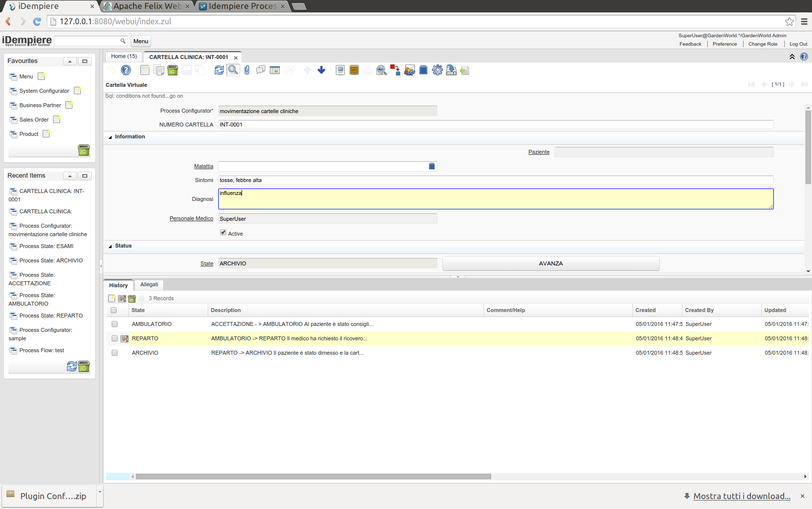This screenshot has height=509, width=812.
Task: Click the Malattia field lookup icon
Action: point(432,166)
